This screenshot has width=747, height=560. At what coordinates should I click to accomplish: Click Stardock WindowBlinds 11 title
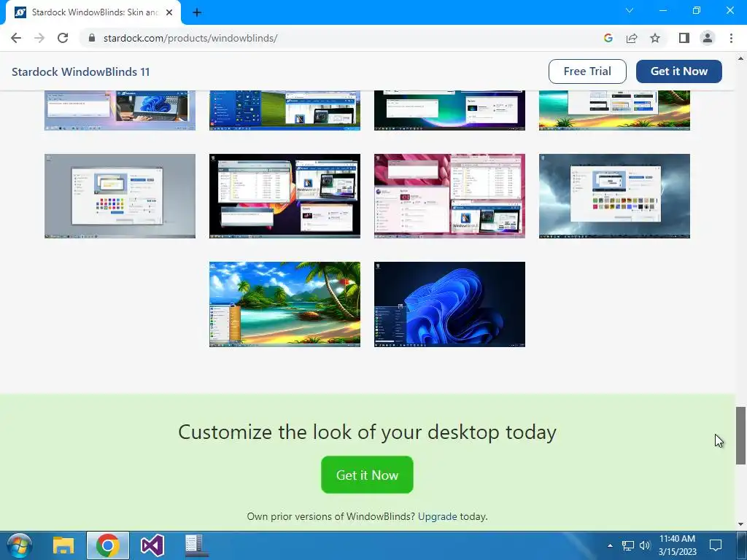pyautogui.click(x=80, y=72)
